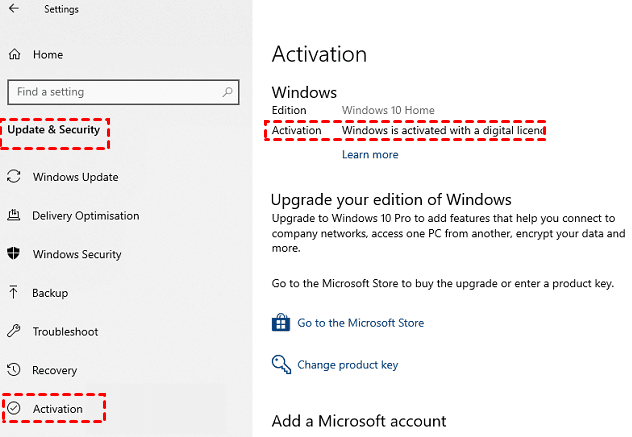Screen dimensions: 632x437
Task: Click the Learn more link
Action: [x=370, y=155]
